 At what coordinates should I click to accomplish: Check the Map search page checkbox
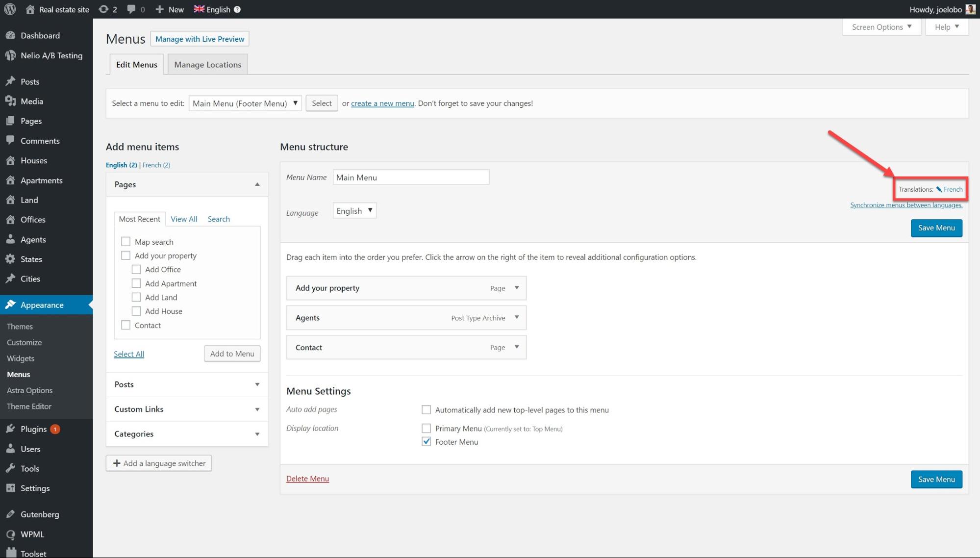coord(126,242)
